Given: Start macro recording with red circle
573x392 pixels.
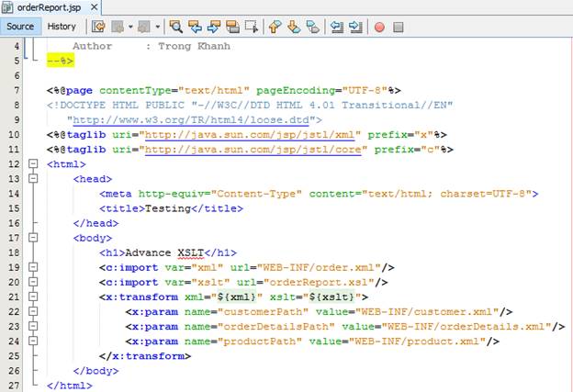Looking at the screenshot, I should 379,27.
